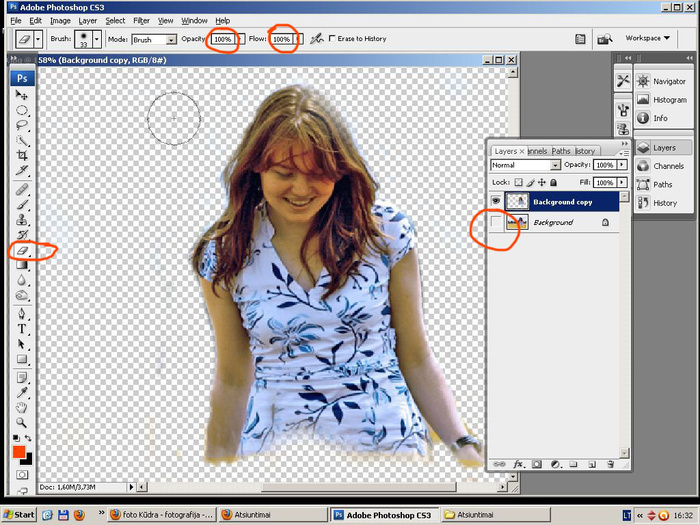Pick the Crop tool
Viewport: 700px width, 525px height.
pyautogui.click(x=22, y=156)
